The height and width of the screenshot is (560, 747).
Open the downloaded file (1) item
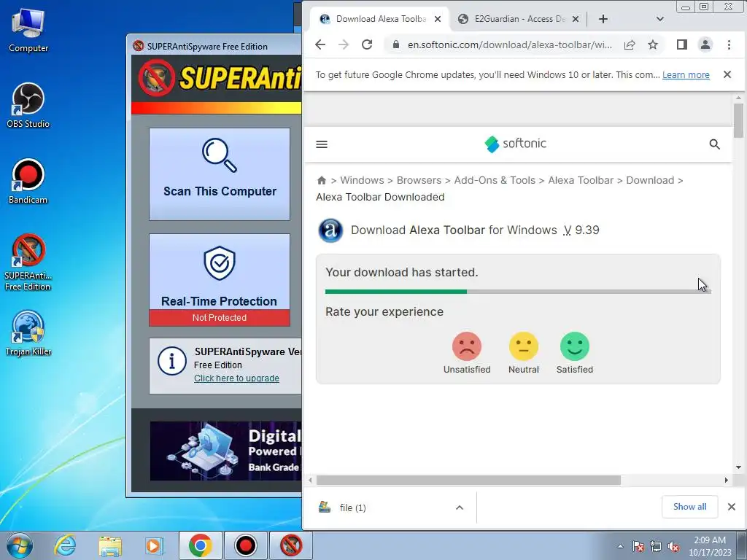(x=353, y=507)
